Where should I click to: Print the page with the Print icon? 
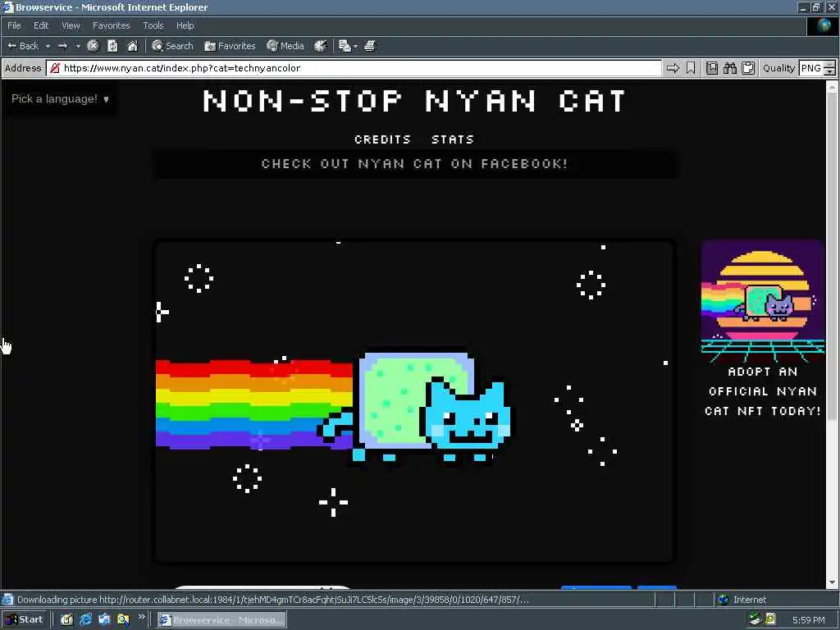[x=370, y=46]
